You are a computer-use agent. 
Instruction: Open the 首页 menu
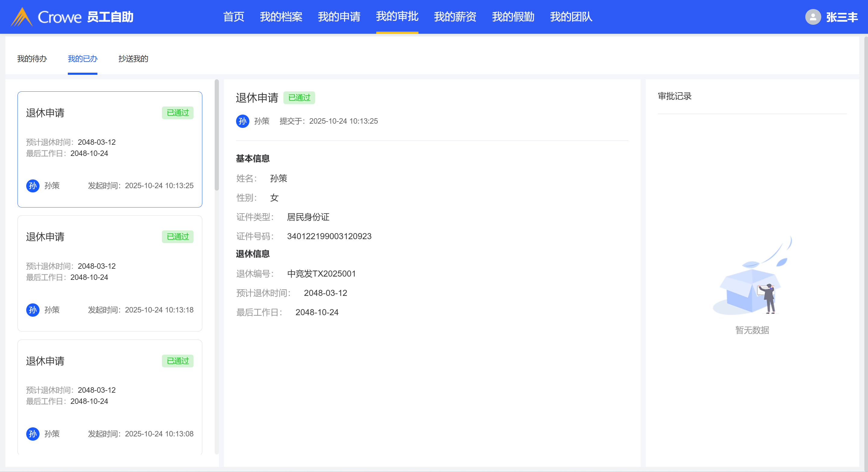[x=234, y=17]
